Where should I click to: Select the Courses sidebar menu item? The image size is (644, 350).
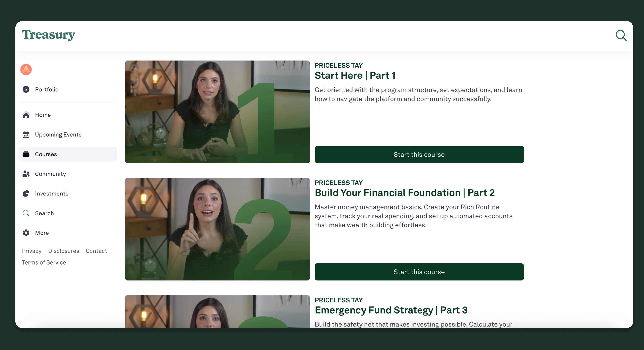click(68, 154)
